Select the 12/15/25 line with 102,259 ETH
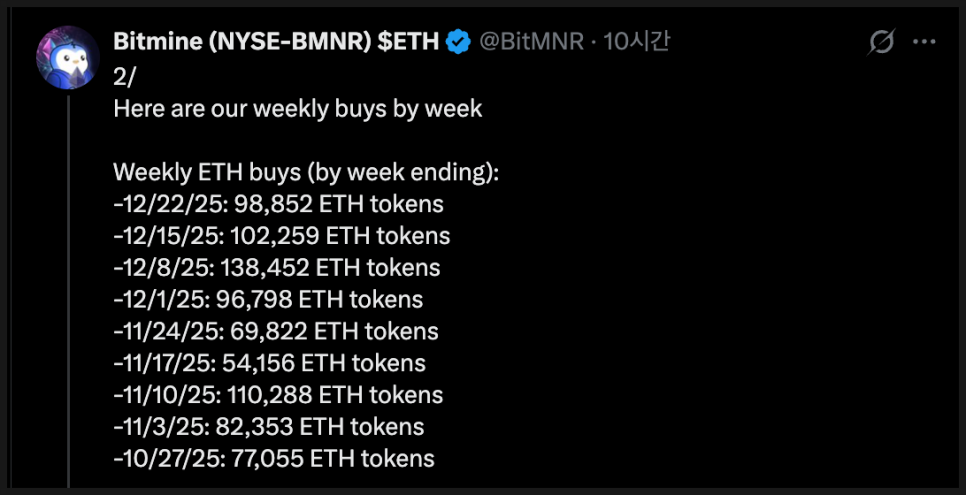This screenshot has width=966, height=495. (282, 236)
